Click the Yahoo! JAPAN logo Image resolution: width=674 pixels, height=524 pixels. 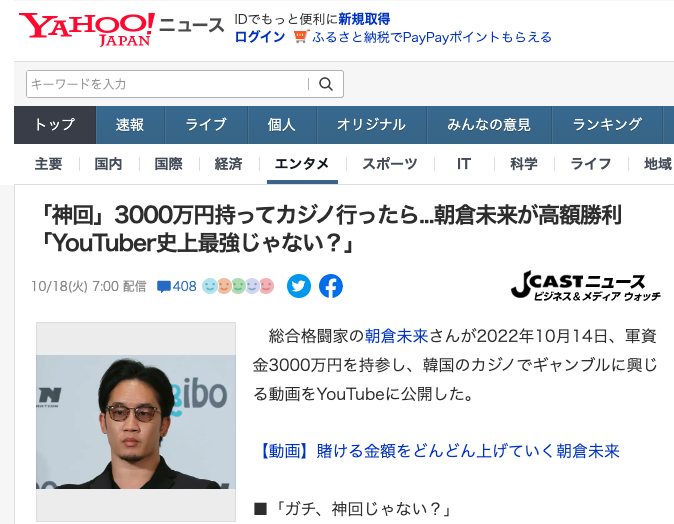[87, 29]
